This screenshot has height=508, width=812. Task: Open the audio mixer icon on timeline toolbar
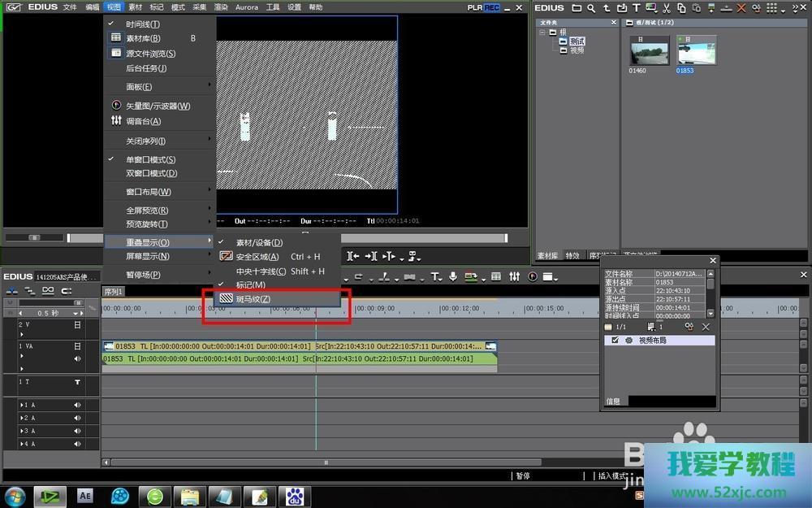tap(514, 277)
